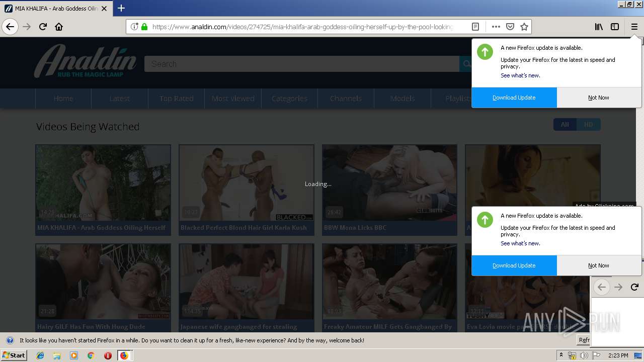Click the Videos Being Watched heading

point(88,127)
